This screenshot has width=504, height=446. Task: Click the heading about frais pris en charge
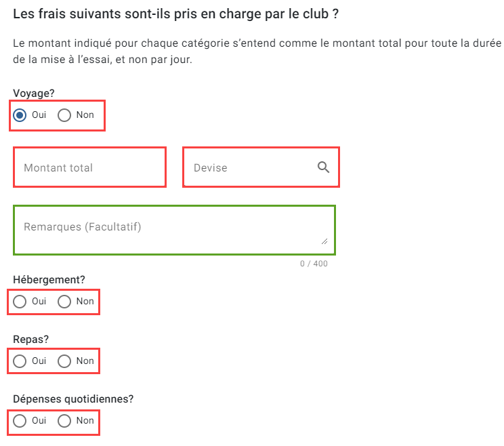[176, 14]
